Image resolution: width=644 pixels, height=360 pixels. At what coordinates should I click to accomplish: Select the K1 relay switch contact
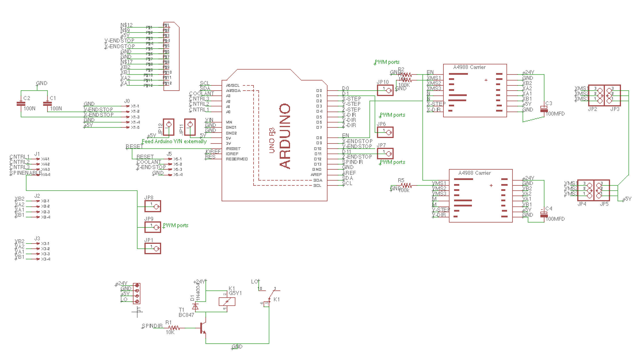click(270, 296)
